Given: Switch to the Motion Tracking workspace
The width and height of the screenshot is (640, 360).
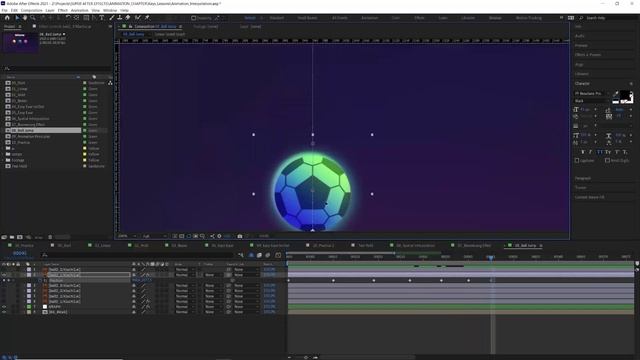Looking at the screenshot, I should [529, 18].
